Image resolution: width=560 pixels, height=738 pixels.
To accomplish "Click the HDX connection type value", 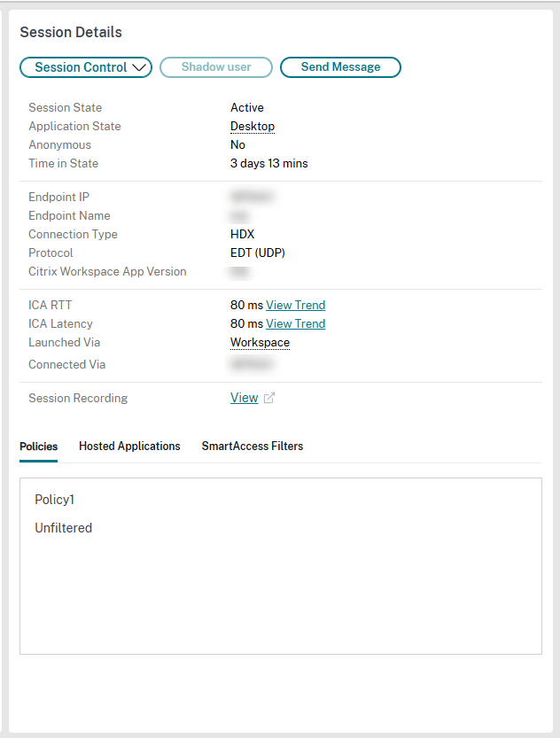I will pyautogui.click(x=242, y=235).
